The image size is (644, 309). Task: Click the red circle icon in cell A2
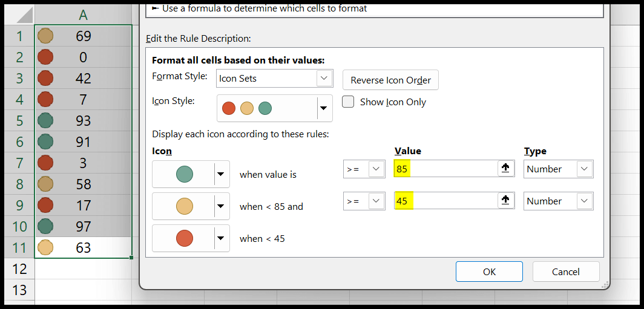pos(45,57)
